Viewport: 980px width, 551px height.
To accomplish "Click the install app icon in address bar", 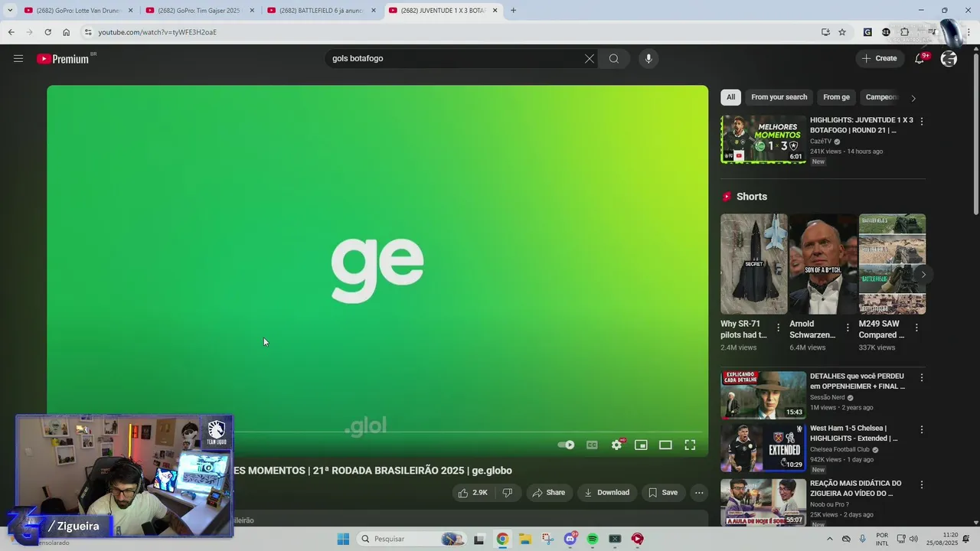I will click(825, 32).
